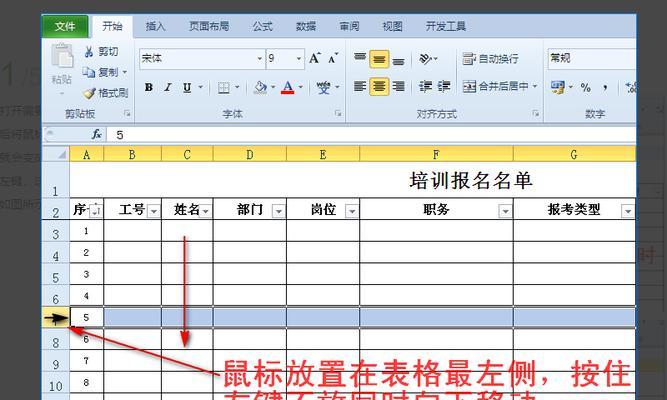667x400 pixels.
Task: Open the 工号 column filter dropdown
Action: click(154, 211)
